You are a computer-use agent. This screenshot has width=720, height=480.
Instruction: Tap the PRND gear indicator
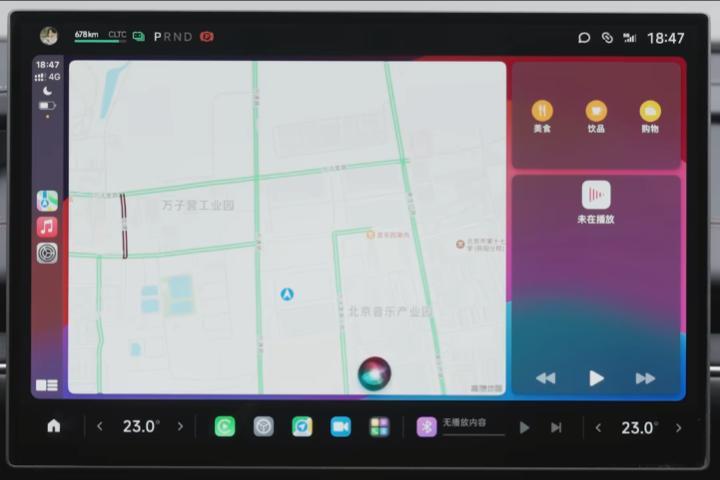point(173,37)
